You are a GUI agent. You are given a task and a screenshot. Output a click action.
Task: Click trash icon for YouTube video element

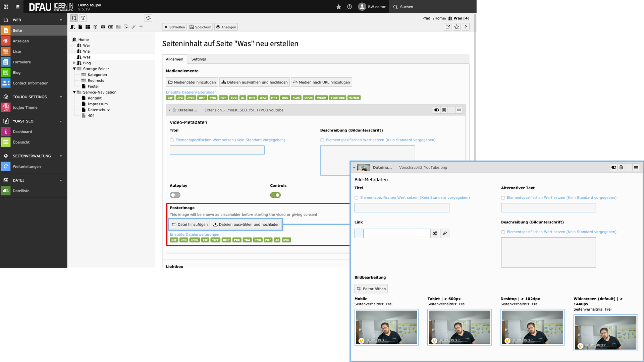pyautogui.click(x=444, y=110)
